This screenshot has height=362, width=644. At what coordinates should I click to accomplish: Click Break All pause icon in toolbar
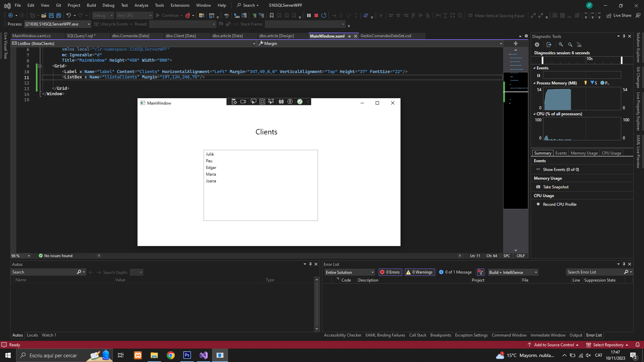(309, 15)
